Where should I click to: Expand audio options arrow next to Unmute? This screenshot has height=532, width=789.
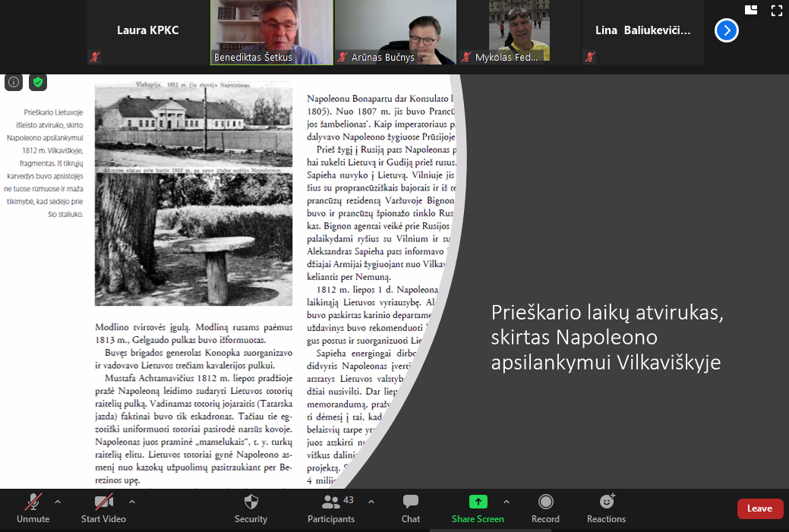point(58,501)
